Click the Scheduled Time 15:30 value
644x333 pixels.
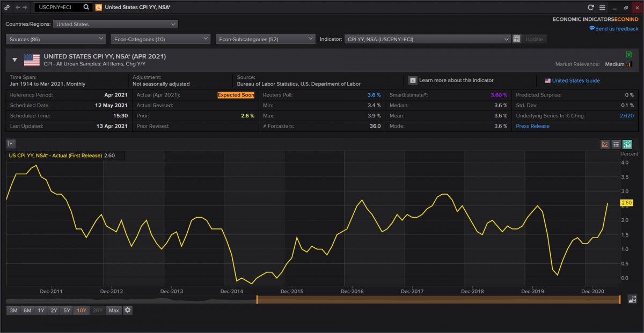120,116
